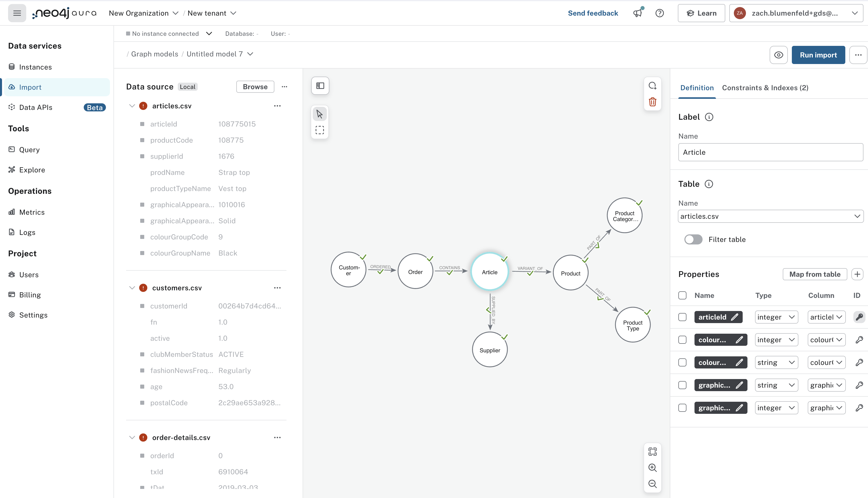Open the help question mark icon
868x498 pixels.
(x=659, y=13)
